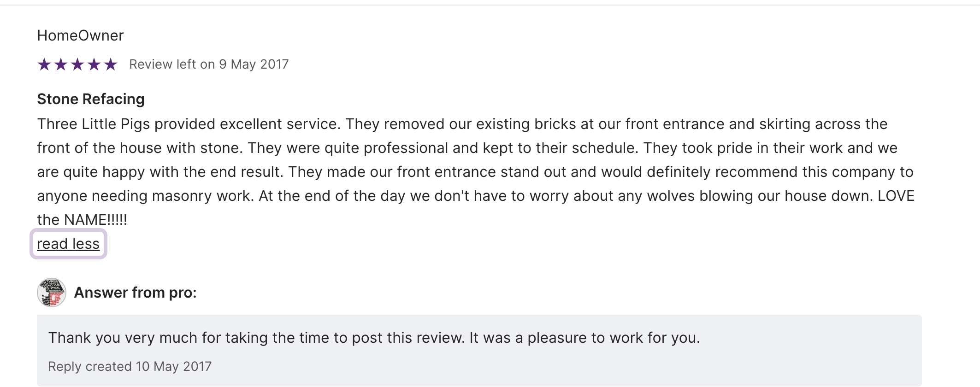Click the words 'Three Little Pigs' in review
980x387 pixels.
[x=94, y=124]
